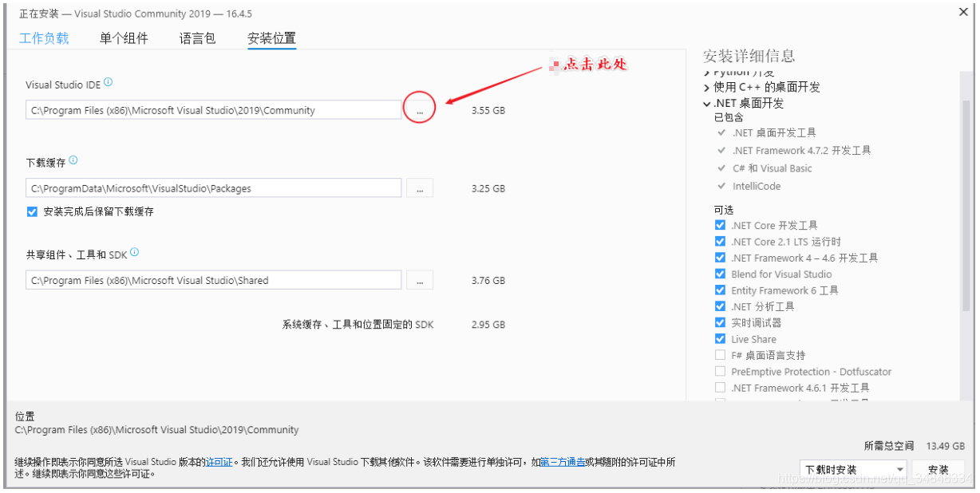Click the info icon beside 下载缓存

pos(73,160)
